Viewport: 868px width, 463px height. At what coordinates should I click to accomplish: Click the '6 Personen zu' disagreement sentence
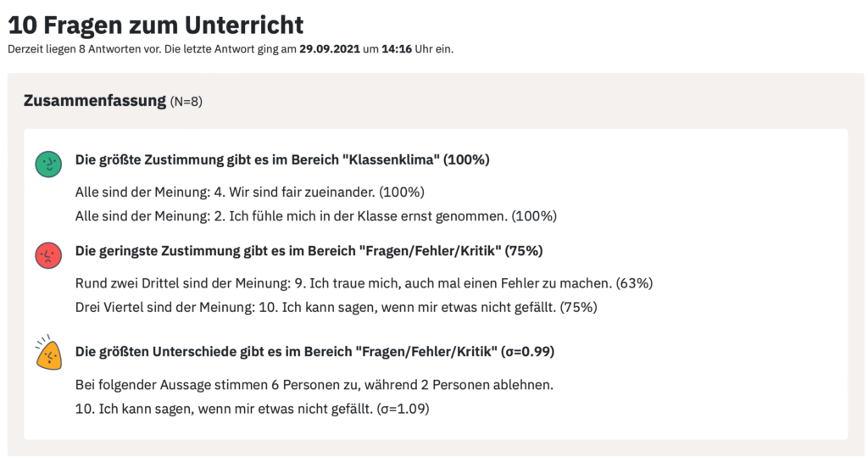point(314,385)
